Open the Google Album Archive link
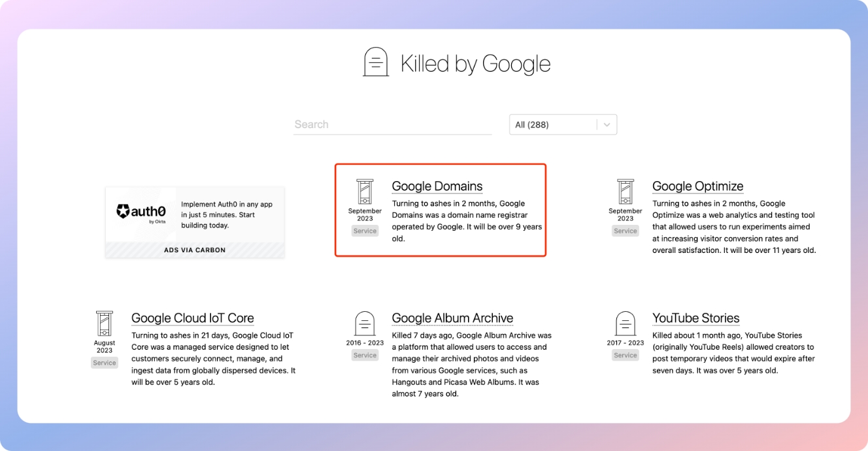This screenshot has height=451, width=868. (x=452, y=318)
